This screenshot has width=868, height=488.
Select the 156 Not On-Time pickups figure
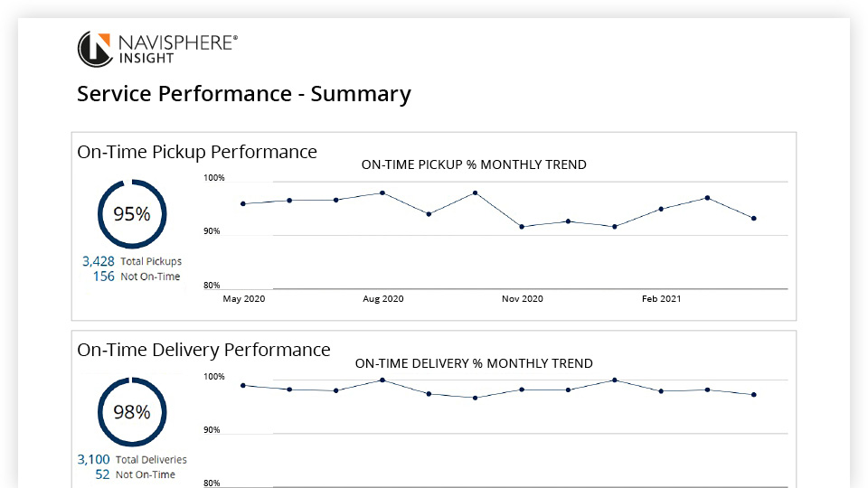[x=104, y=277]
